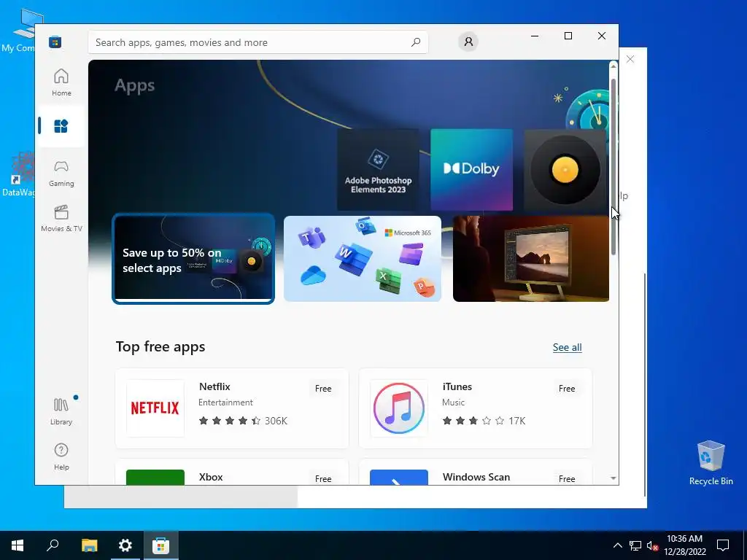Click the search magnifier icon
747x560 pixels.
[x=416, y=42]
